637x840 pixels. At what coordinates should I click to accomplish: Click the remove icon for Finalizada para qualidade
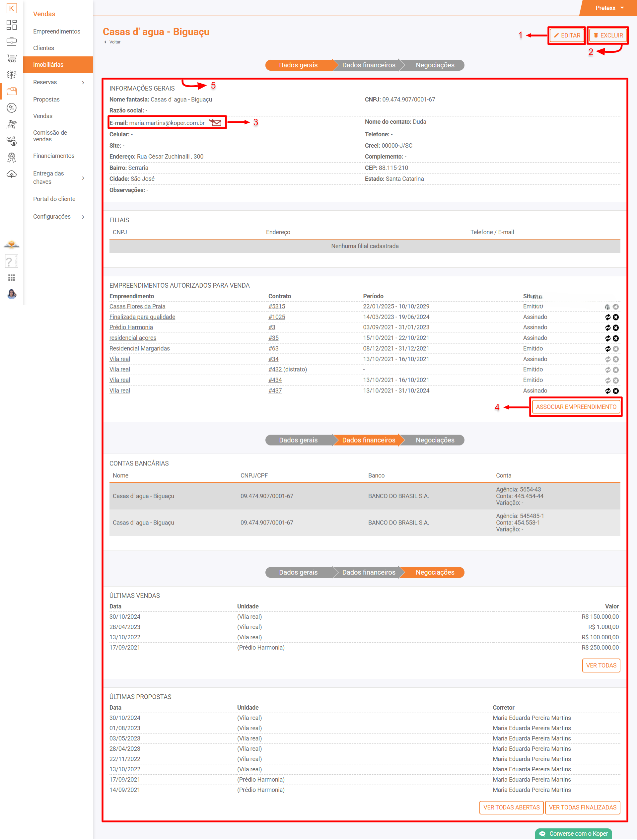tap(616, 317)
